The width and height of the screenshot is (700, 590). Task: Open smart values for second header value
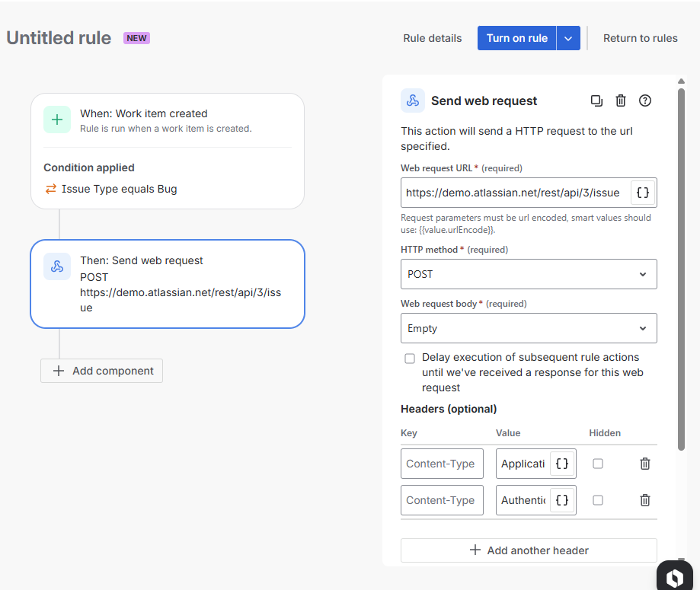(x=562, y=500)
